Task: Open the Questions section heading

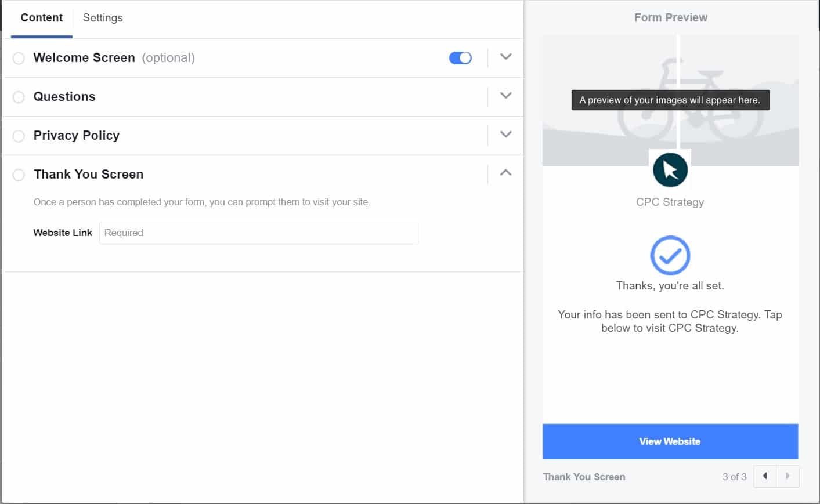Action: point(64,97)
